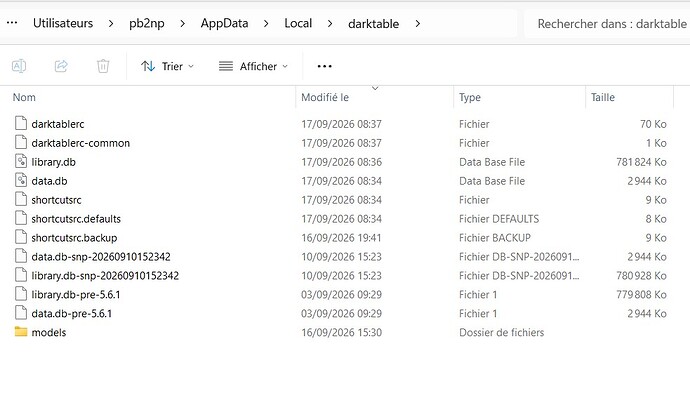Image resolution: width=690 pixels, height=397 pixels.
Task: Click the Fichier BACKUP type cell
Action: 495,238
